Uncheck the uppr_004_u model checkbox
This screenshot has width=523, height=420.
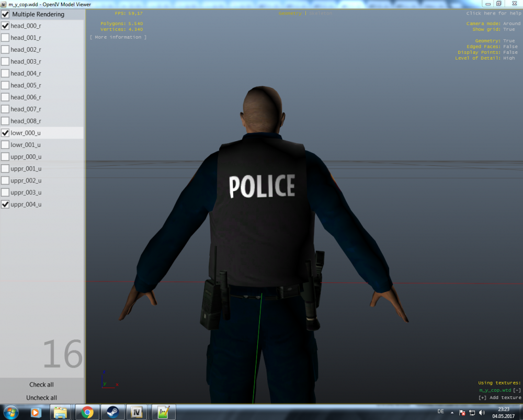click(x=5, y=204)
